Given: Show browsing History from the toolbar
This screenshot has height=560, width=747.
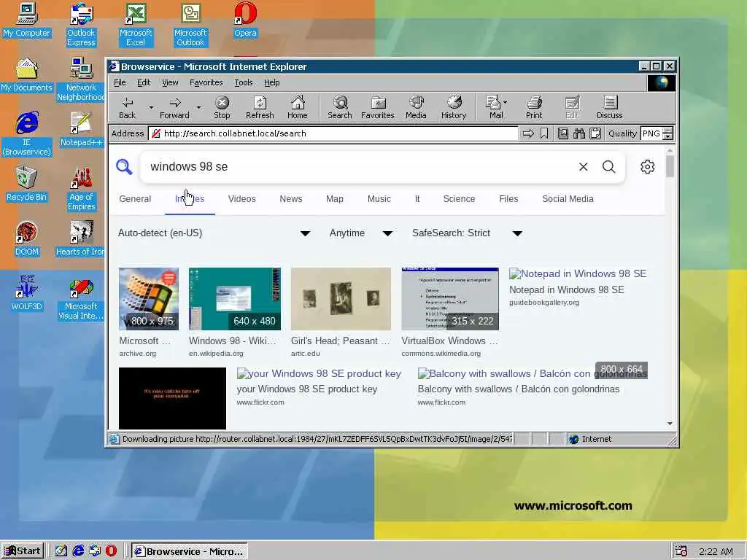Looking at the screenshot, I should [x=454, y=108].
